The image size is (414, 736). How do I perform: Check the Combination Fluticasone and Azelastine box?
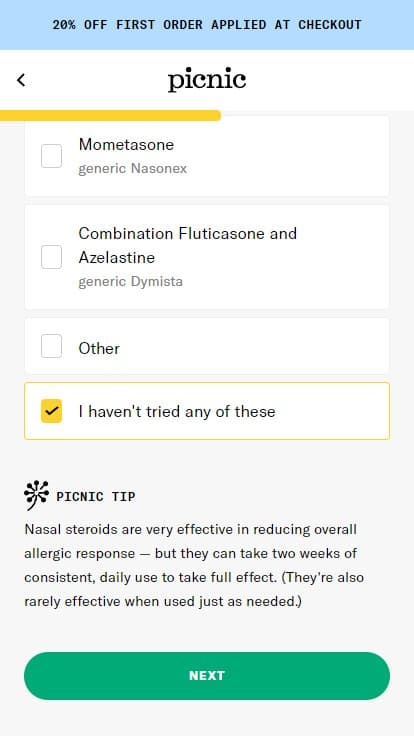point(51,257)
